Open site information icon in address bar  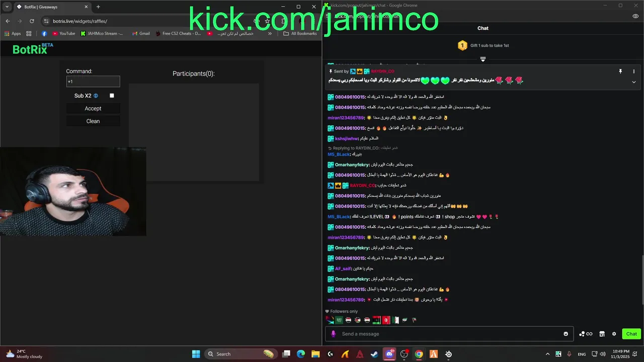(46, 21)
